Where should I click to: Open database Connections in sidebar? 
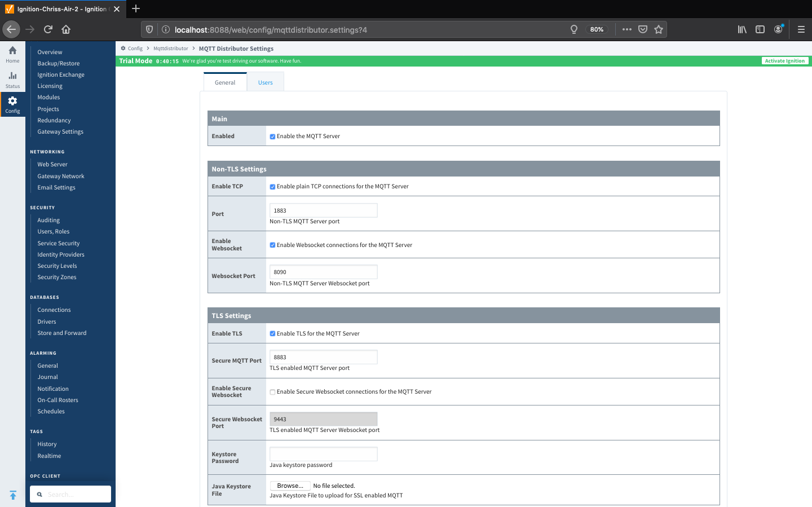[x=54, y=310]
